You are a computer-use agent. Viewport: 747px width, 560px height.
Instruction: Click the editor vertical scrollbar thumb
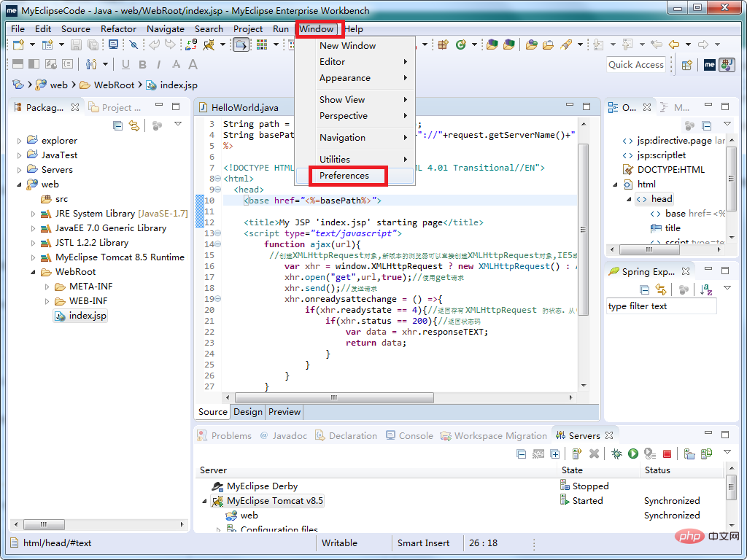click(x=583, y=229)
